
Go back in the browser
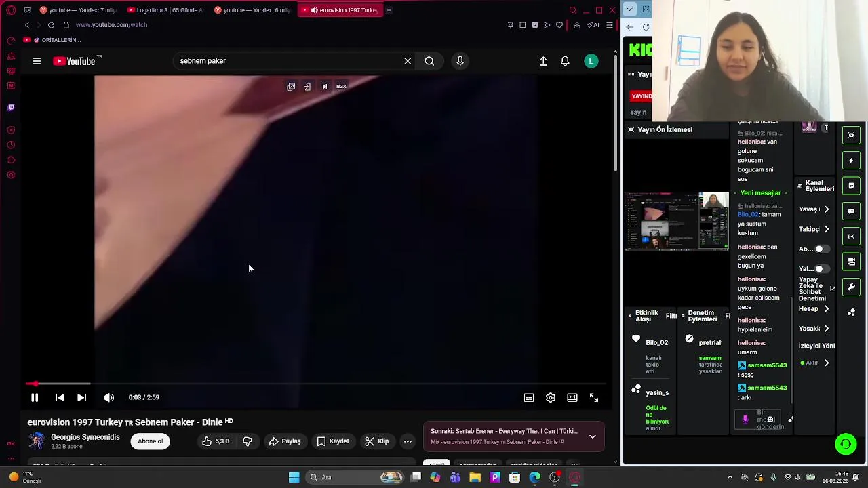(x=27, y=25)
